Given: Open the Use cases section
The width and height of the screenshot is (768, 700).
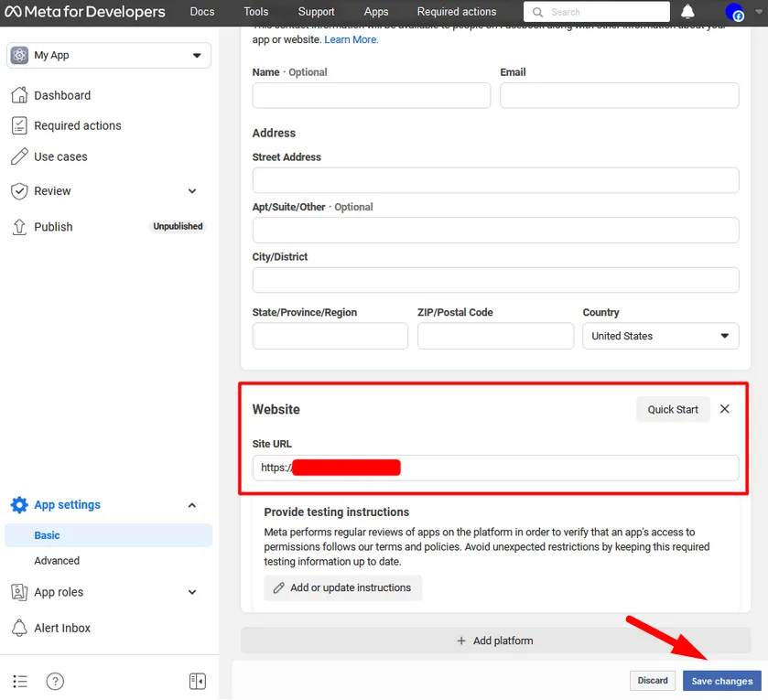Looking at the screenshot, I should pyautogui.click(x=60, y=156).
